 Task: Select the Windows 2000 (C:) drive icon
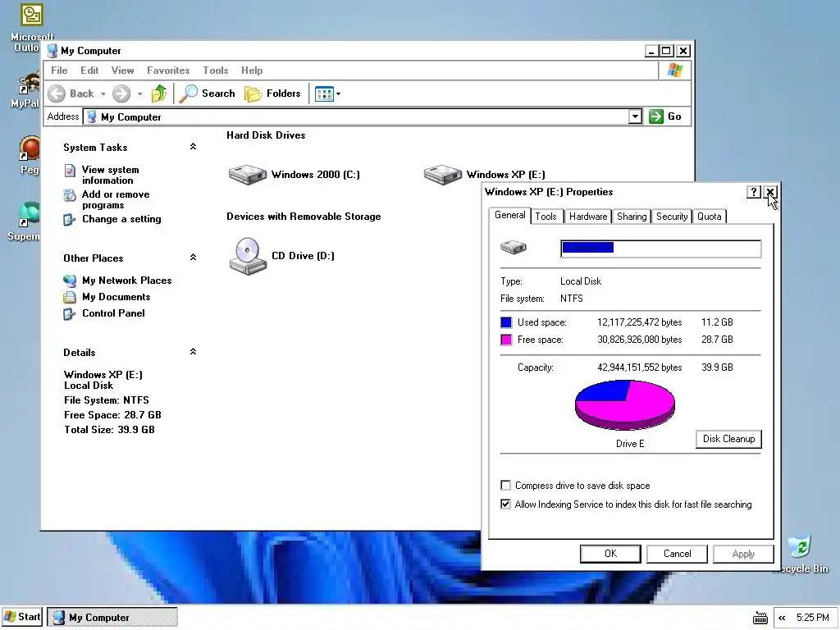[247, 175]
